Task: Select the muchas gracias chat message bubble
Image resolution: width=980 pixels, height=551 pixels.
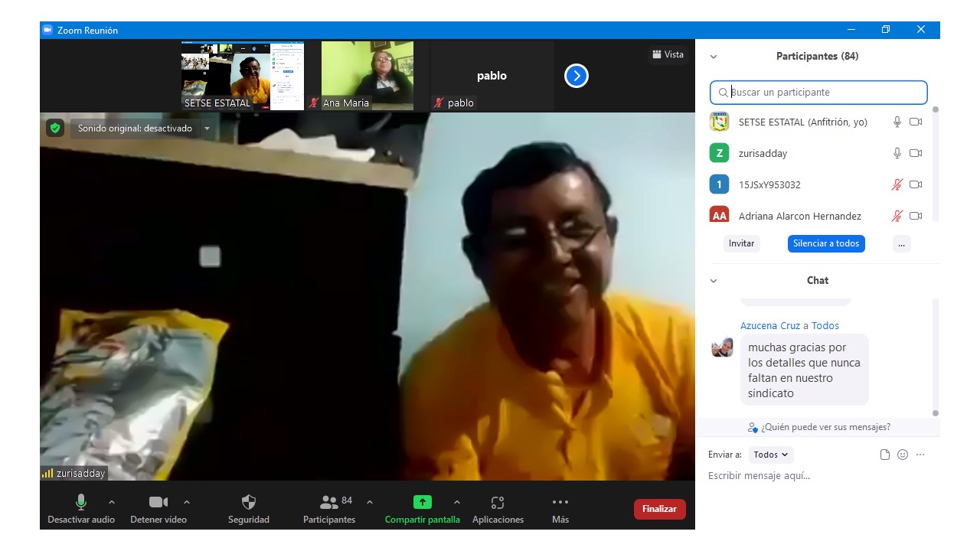Action: coord(805,370)
